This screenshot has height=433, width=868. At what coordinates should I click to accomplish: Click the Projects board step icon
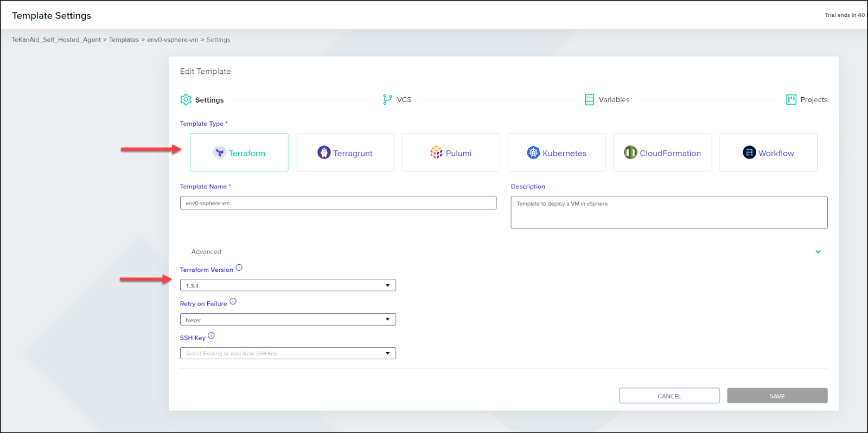tap(791, 99)
